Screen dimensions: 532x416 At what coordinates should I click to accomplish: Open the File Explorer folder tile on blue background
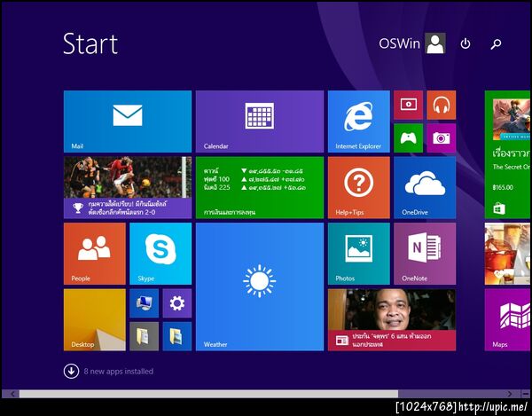click(177, 336)
